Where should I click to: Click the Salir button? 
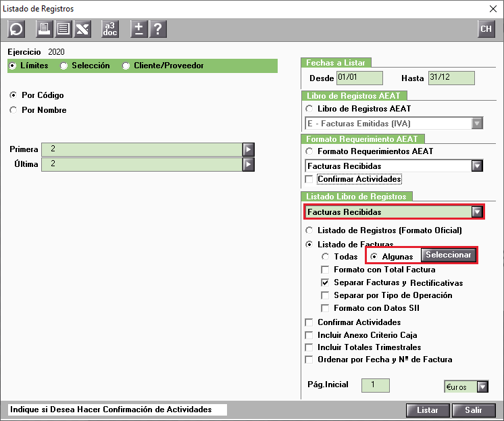pyautogui.click(x=474, y=410)
